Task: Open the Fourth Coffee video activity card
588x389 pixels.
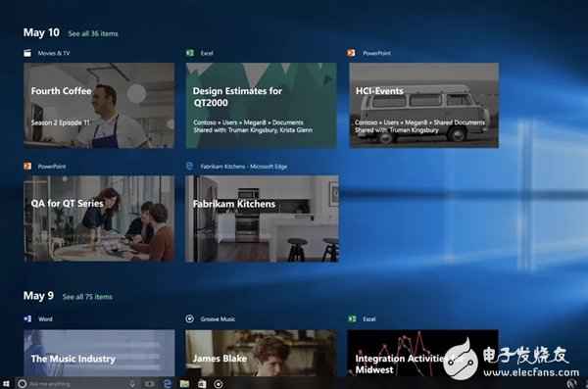Action: [x=99, y=106]
